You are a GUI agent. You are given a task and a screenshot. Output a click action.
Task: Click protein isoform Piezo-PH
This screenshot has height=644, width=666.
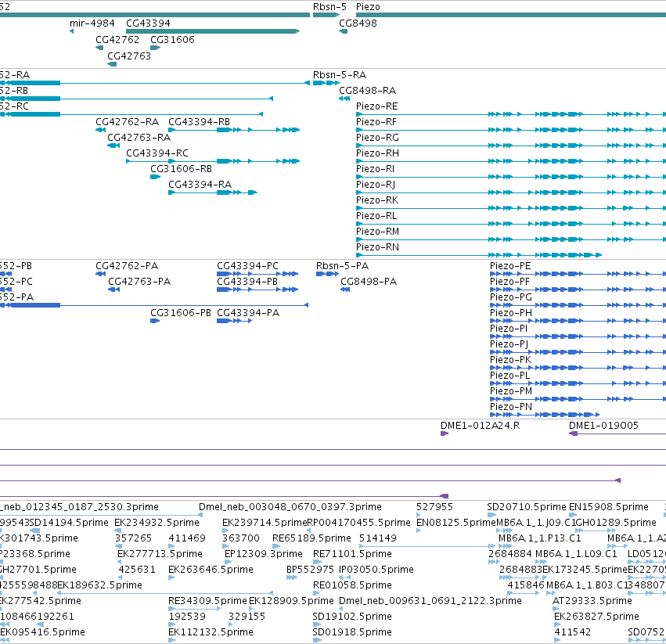point(511,313)
